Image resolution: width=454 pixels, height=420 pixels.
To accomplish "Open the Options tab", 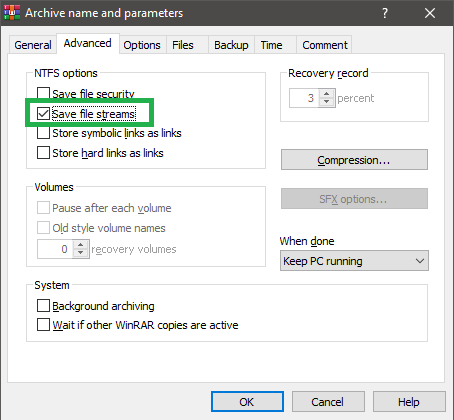I will coord(142,45).
